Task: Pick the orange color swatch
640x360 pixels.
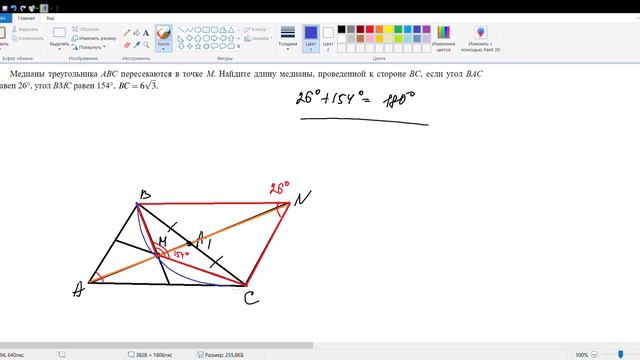Action: (379, 29)
